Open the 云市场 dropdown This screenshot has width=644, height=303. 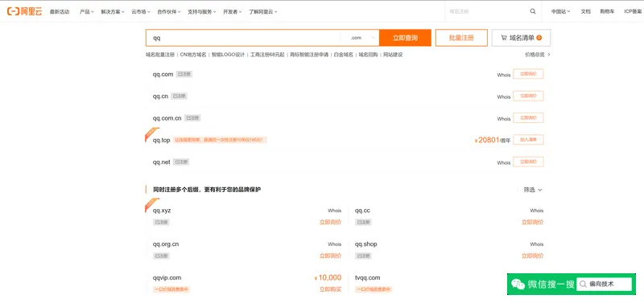click(140, 12)
